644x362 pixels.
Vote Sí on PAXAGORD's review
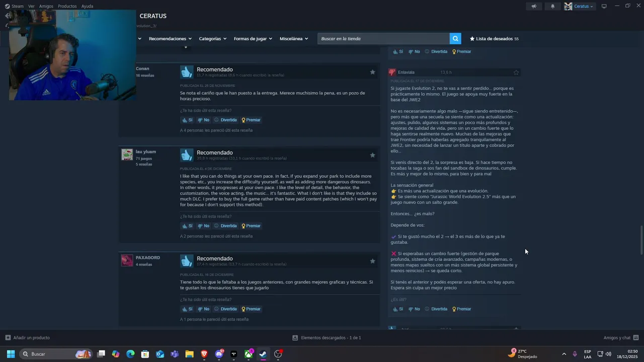(x=187, y=309)
